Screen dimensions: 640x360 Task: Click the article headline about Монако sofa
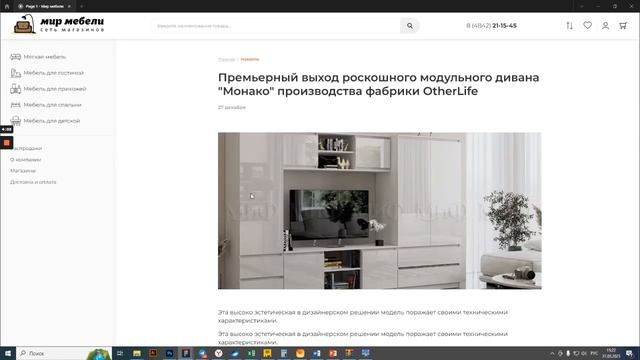point(378,84)
